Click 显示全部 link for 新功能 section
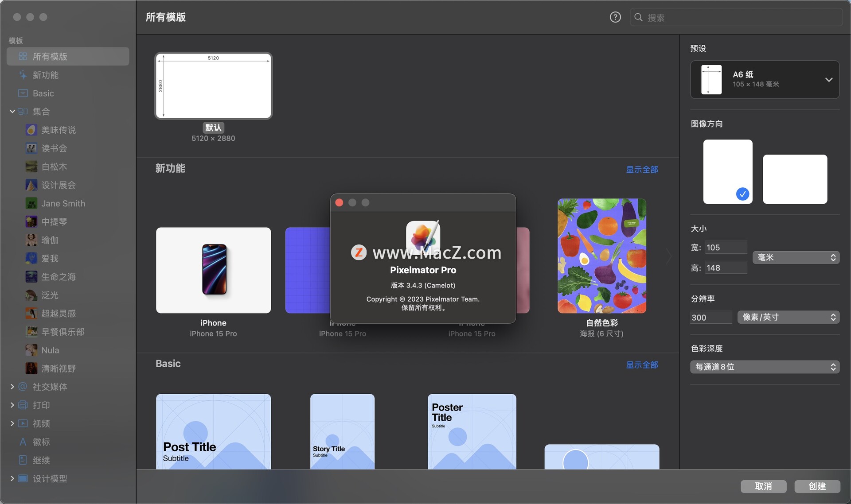851x504 pixels. point(642,170)
